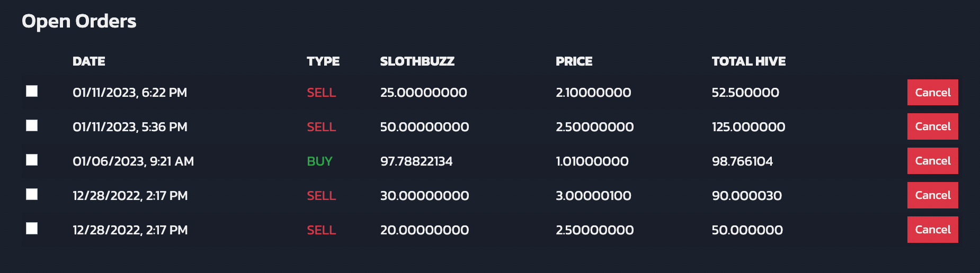
Task: Click the Open Orders heading
Action: 79,21
